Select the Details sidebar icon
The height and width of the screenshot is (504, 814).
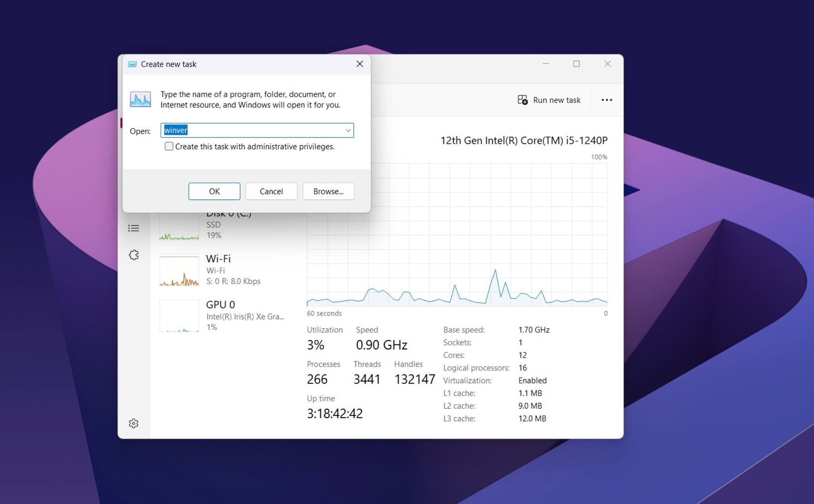(134, 228)
